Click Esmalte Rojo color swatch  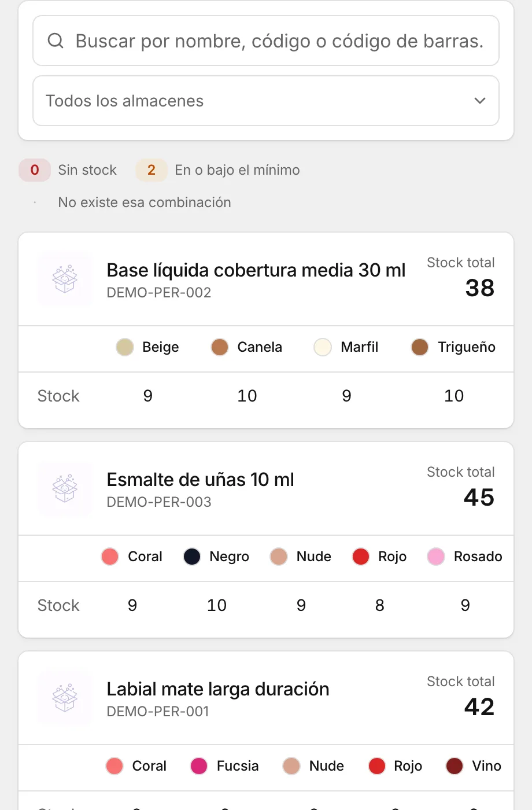pyautogui.click(x=361, y=557)
